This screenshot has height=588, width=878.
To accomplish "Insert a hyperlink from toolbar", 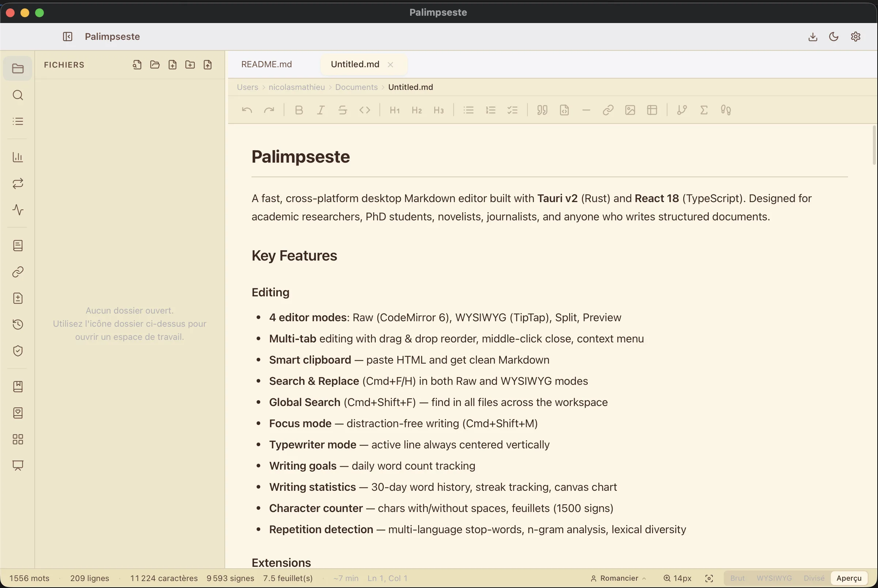I will pos(608,110).
